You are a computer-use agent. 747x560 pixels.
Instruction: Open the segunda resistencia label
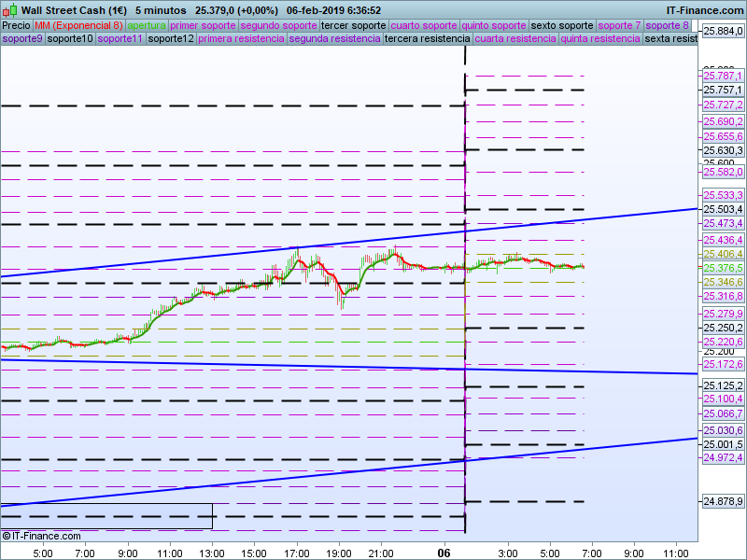[335, 38]
